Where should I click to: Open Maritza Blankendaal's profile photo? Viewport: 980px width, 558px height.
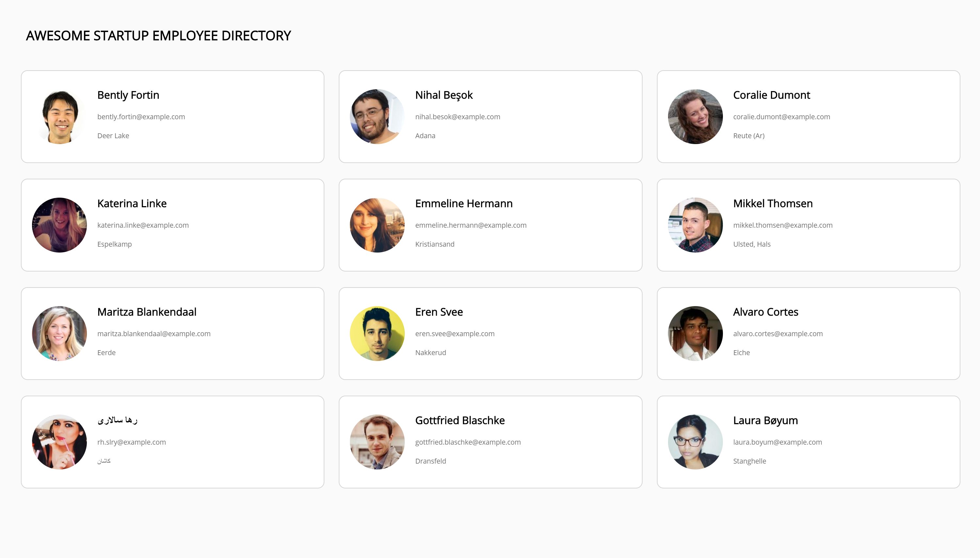point(59,334)
